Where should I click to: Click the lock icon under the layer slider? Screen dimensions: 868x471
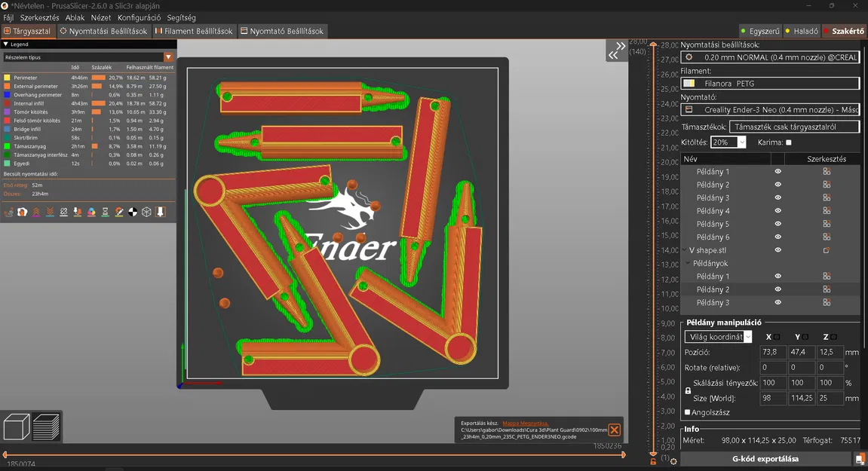pos(653,460)
